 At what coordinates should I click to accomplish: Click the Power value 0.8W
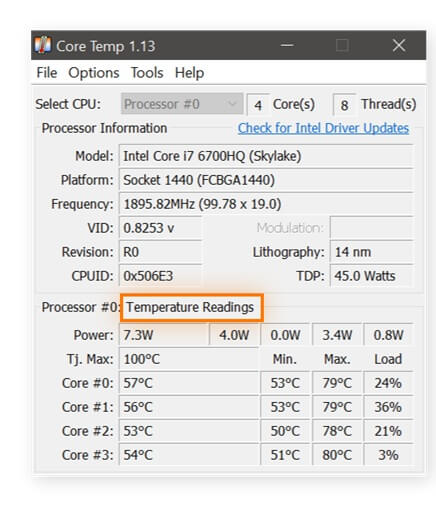click(x=388, y=335)
